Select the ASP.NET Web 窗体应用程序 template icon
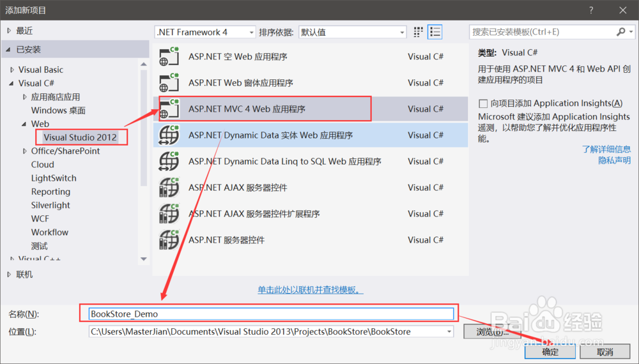This screenshot has height=364, width=639. [x=169, y=82]
